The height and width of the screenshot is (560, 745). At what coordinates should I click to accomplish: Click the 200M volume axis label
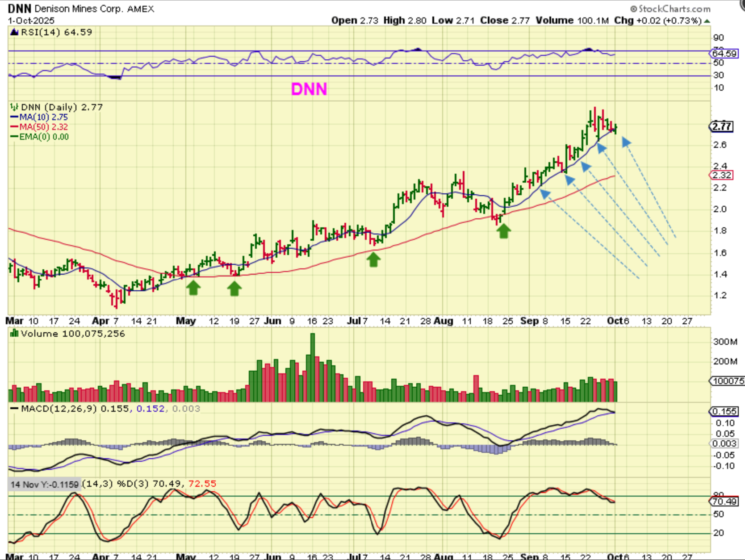point(725,361)
